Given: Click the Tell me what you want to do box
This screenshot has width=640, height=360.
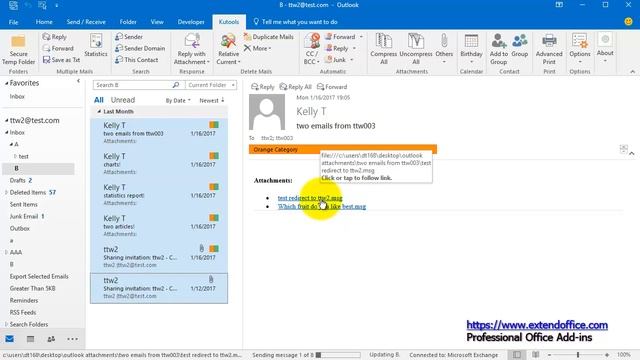Looking at the screenshot, I should pyautogui.click(x=296, y=22).
